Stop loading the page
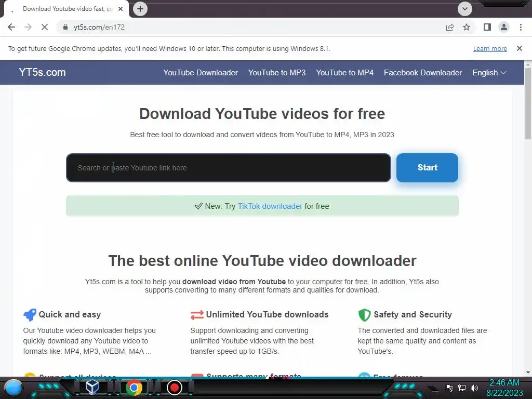 click(x=45, y=27)
